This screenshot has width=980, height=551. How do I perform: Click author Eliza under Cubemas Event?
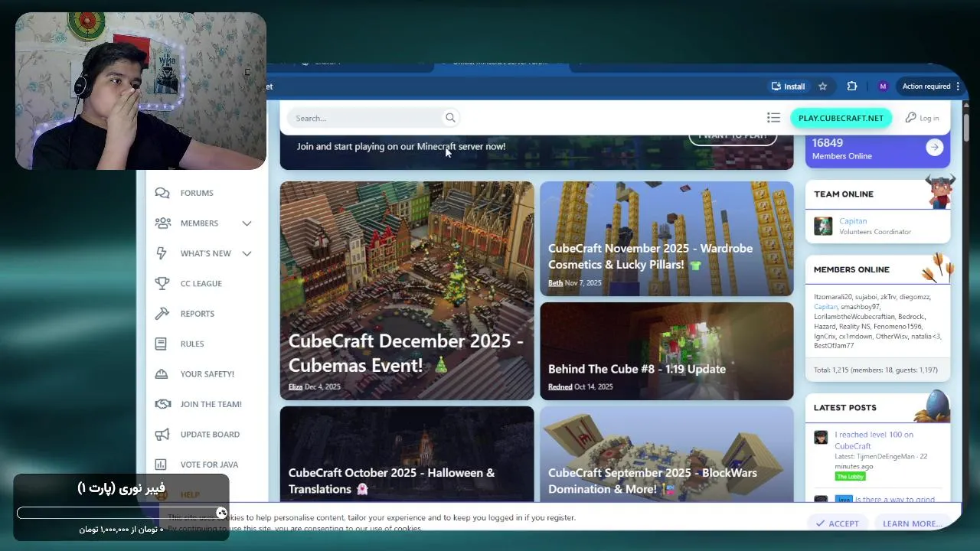point(296,387)
